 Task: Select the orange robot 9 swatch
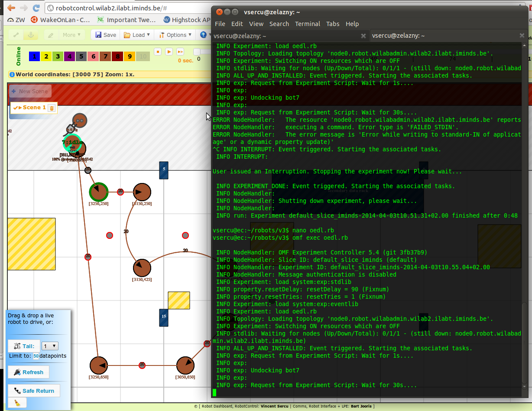point(129,56)
